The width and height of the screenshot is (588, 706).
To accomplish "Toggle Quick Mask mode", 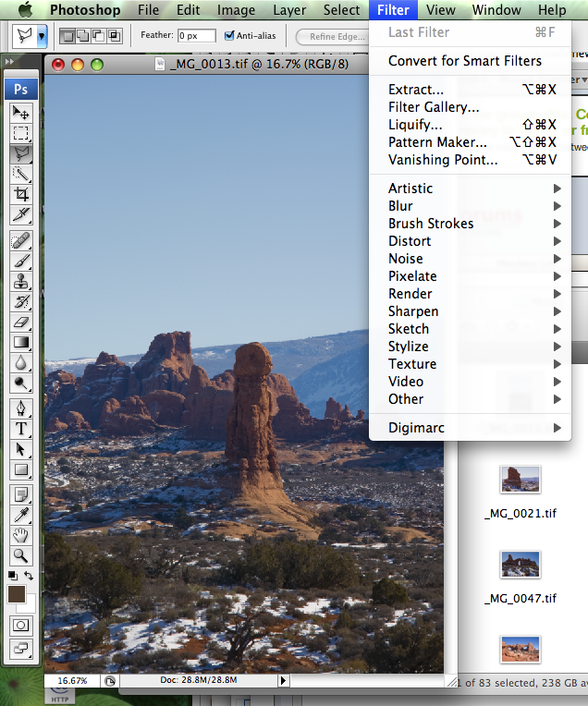I will click(x=20, y=625).
